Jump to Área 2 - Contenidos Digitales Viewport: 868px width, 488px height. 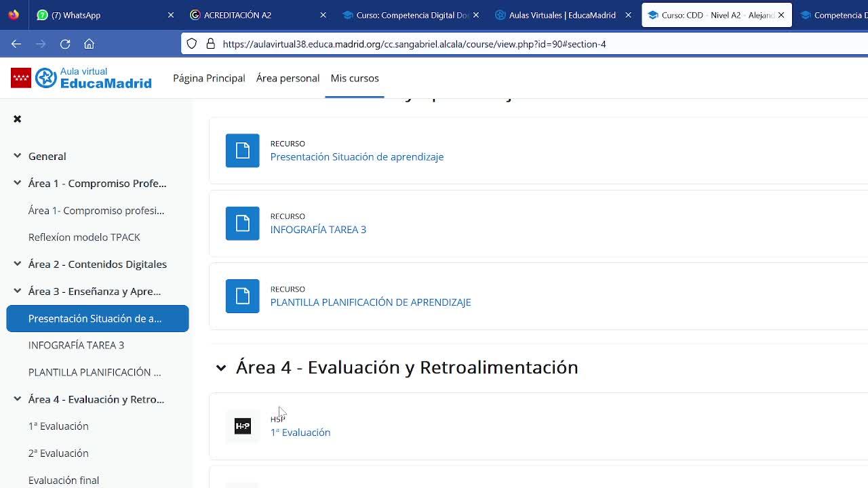coord(98,264)
